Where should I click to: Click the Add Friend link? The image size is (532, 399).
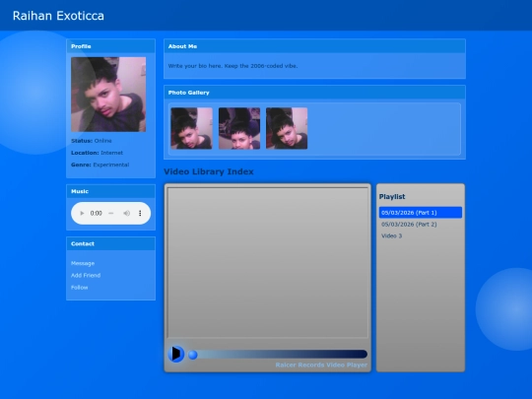pyautogui.click(x=86, y=275)
